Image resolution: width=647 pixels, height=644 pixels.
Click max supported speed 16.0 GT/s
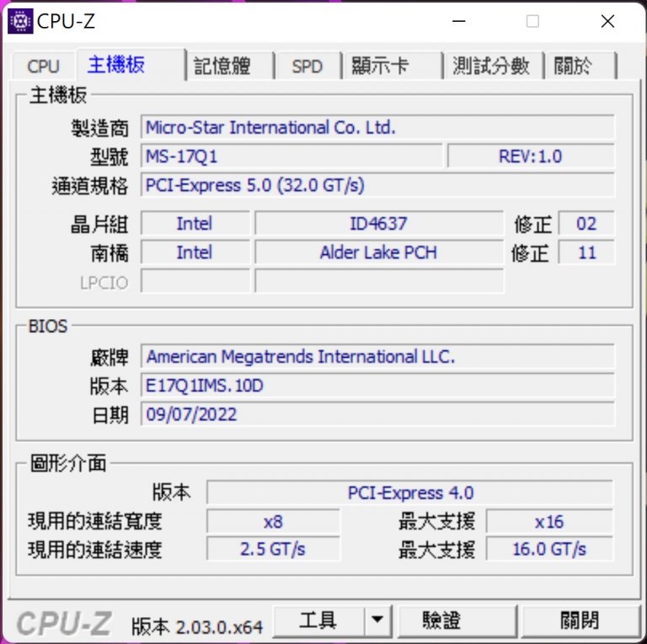click(x=549, y=549)
